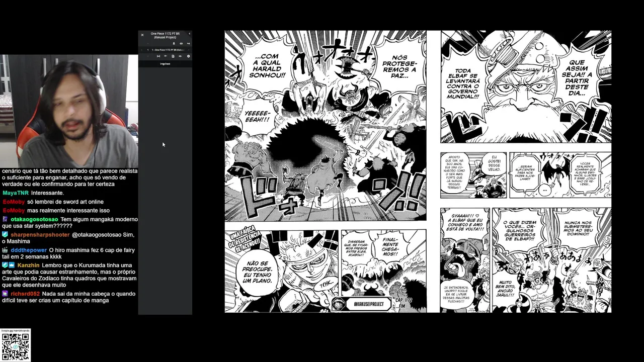Collapse the reader sidebar with the chevron
Screen dimensions: 644x362
pyautogui.click(x=189, y=34)
